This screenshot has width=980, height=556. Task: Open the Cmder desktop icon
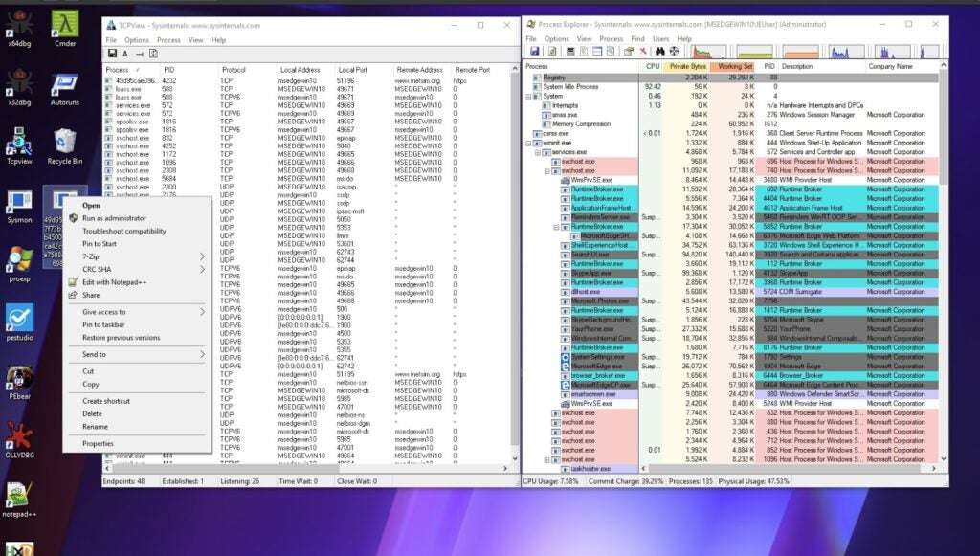coord(64,27)
